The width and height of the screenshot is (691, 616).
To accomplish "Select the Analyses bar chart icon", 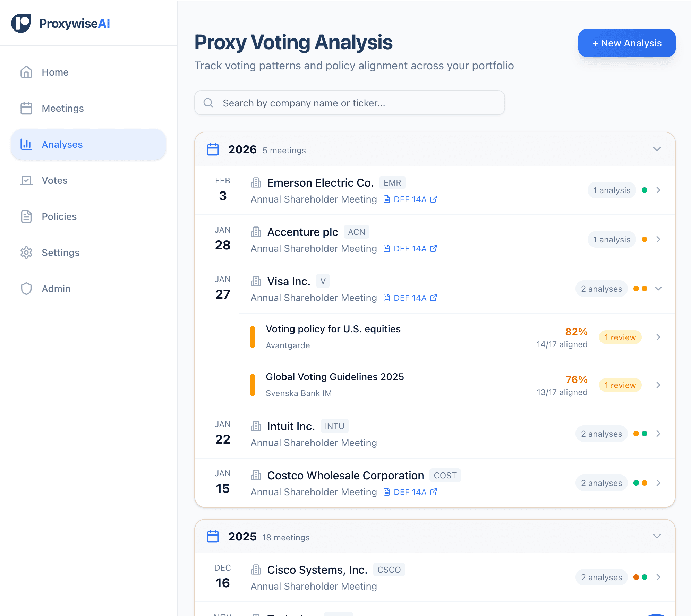I will (26, 145).
